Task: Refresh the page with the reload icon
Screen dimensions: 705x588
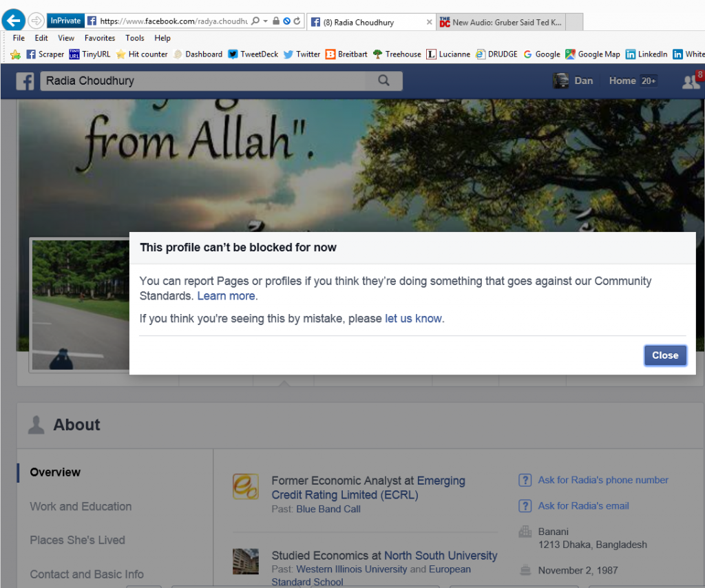Action: (x=297, y=21)
